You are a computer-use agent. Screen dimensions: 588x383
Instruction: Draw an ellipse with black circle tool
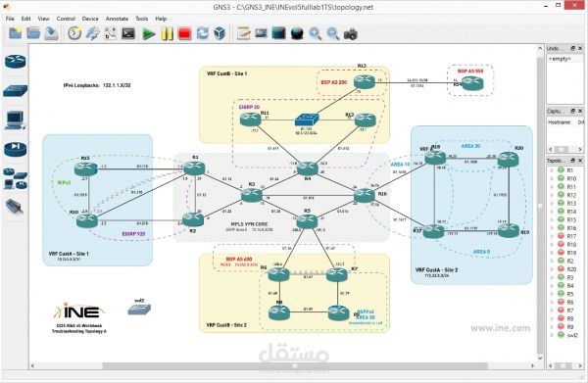tap(297, 33)
